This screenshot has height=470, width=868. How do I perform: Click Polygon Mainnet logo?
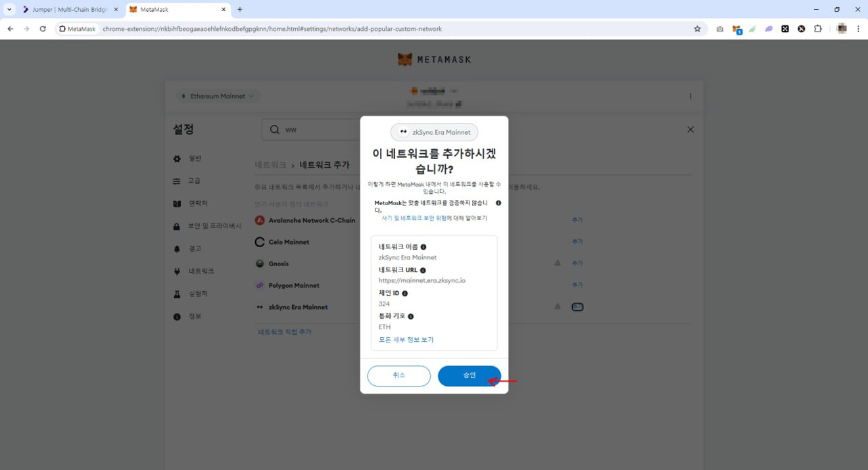260,285
